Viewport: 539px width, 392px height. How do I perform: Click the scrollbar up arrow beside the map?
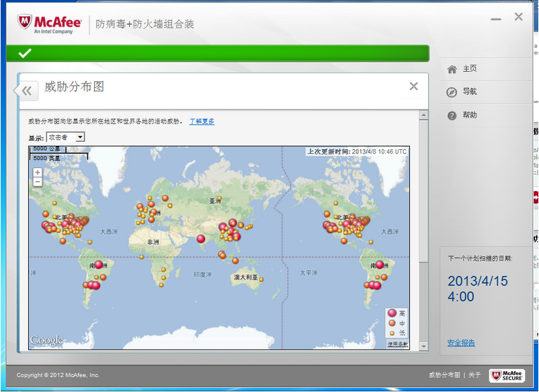(423, 116)
